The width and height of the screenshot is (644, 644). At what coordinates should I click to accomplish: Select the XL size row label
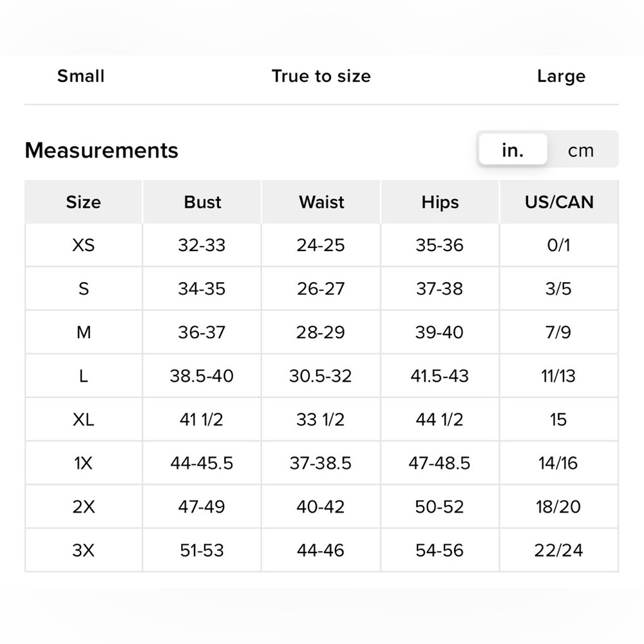click(x=83, y=420)
